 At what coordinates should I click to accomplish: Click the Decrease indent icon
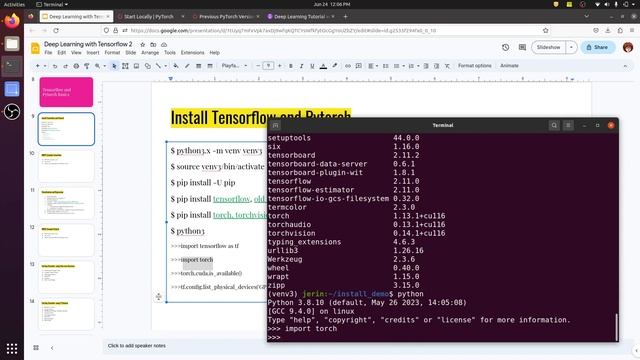(426, 66)
